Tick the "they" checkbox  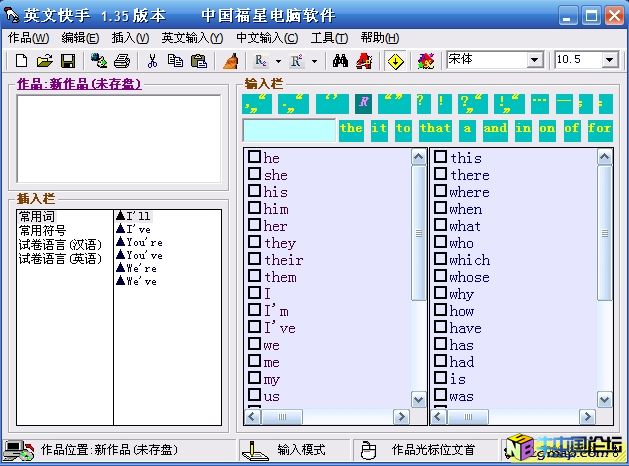pos(254,241)
